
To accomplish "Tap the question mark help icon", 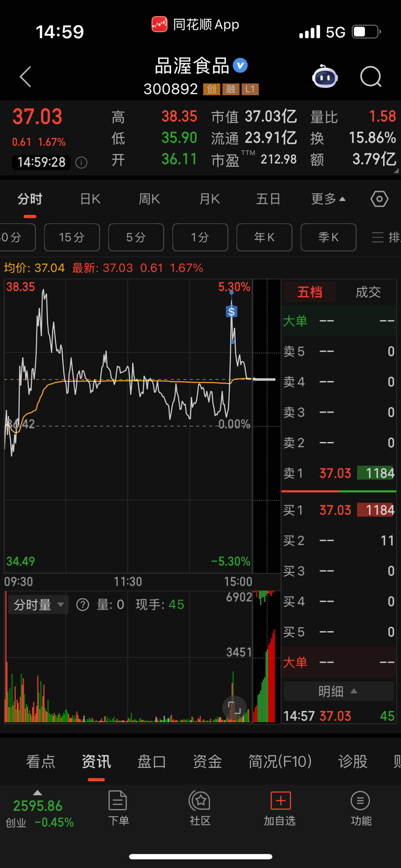I will [82, 604].
